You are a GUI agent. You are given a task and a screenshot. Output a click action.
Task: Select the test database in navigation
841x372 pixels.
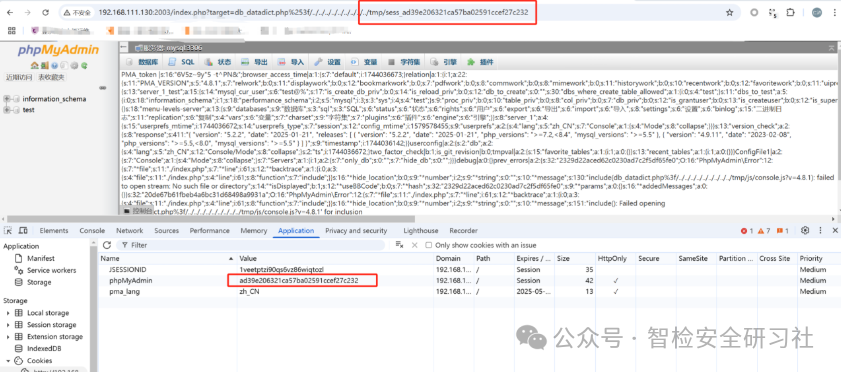28,110
